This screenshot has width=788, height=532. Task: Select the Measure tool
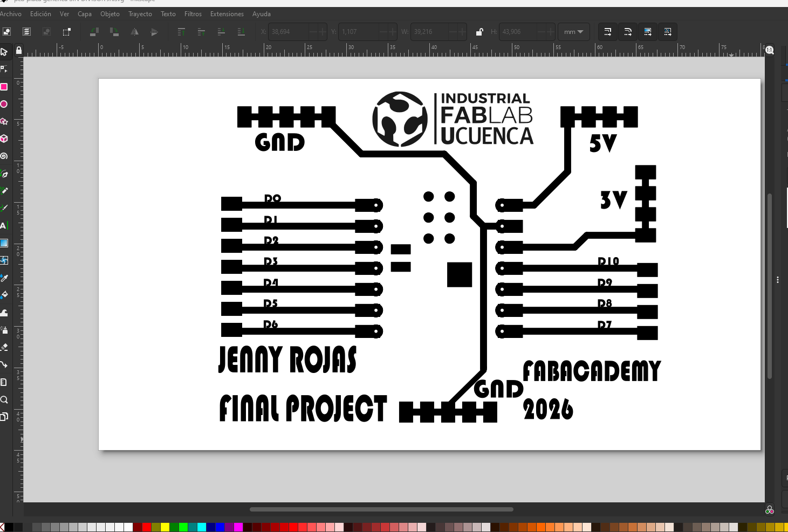[x=4, y=382]
